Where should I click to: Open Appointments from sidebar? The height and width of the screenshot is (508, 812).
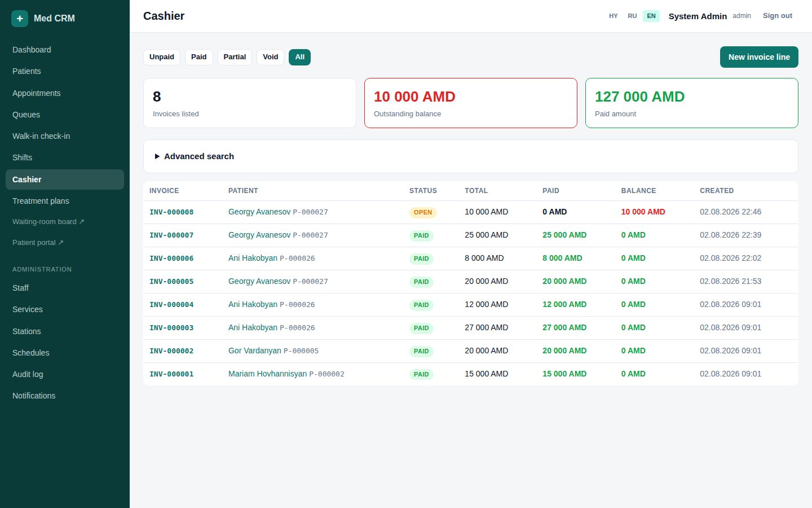[65, 93]
